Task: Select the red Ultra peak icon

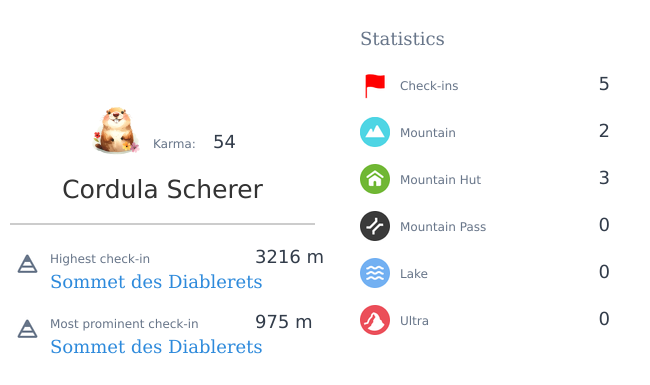Action: [x=375, y=320]
